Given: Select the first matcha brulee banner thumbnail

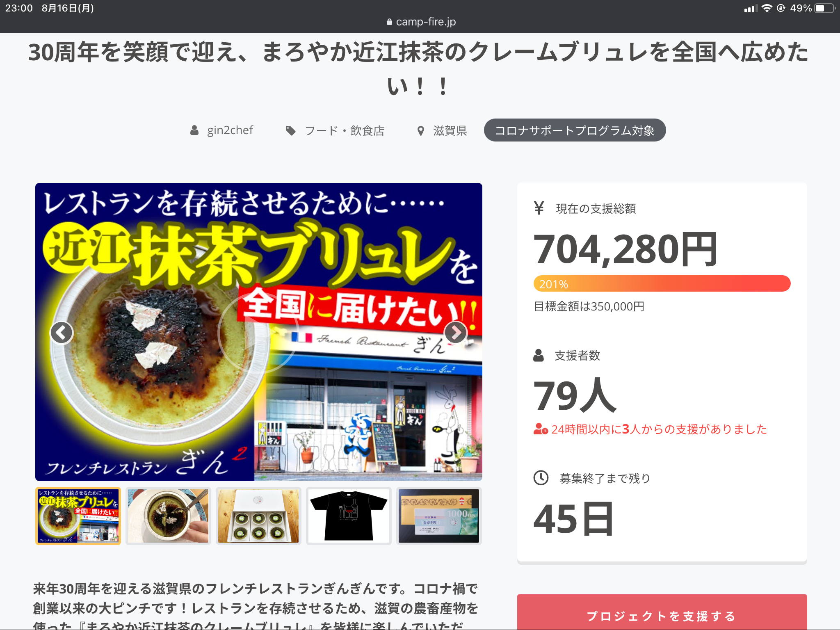Looking at the screenshot, I should click(x=78, y=516).
